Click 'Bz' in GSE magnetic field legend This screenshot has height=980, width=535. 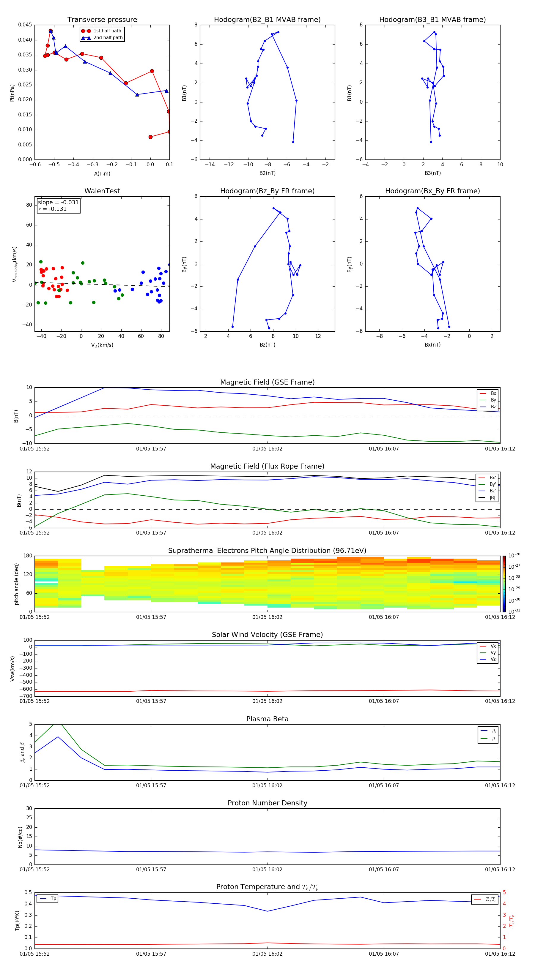pos(488,407)
